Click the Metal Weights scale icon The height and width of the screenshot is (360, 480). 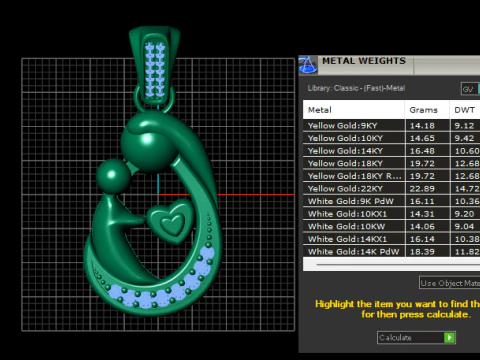[307, 65]
